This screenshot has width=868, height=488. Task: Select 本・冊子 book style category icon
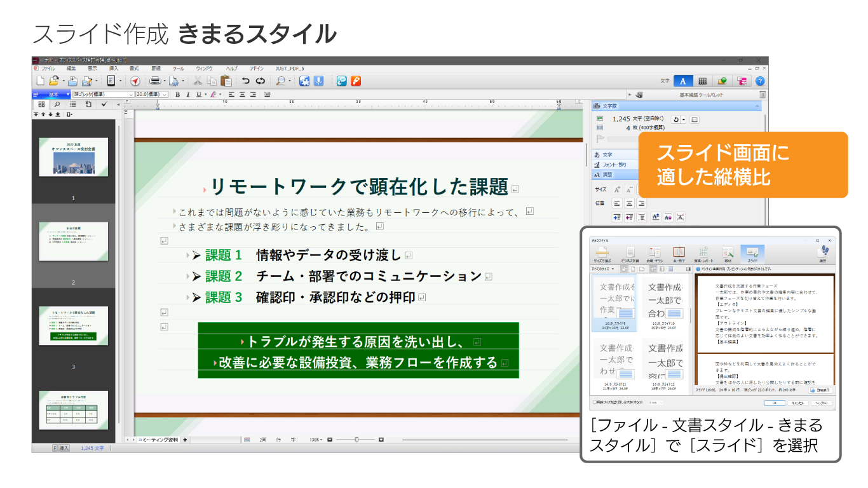pyautogui.click(x=679, y=254)
